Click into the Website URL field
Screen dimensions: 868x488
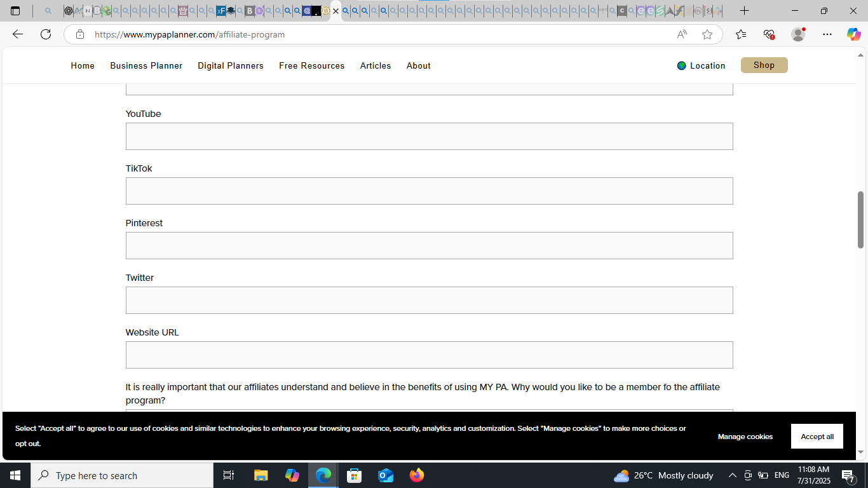[429, 355]
